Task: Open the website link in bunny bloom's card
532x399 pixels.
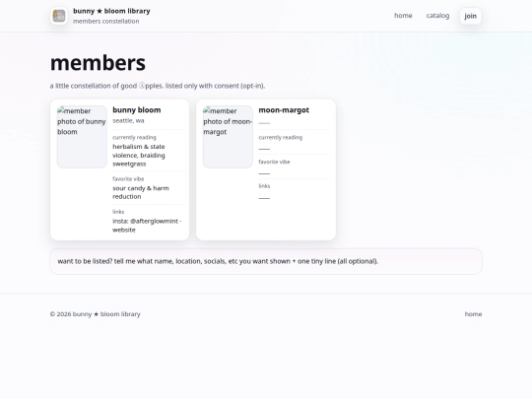Action: pyautogui.click(x=124, y=230)
